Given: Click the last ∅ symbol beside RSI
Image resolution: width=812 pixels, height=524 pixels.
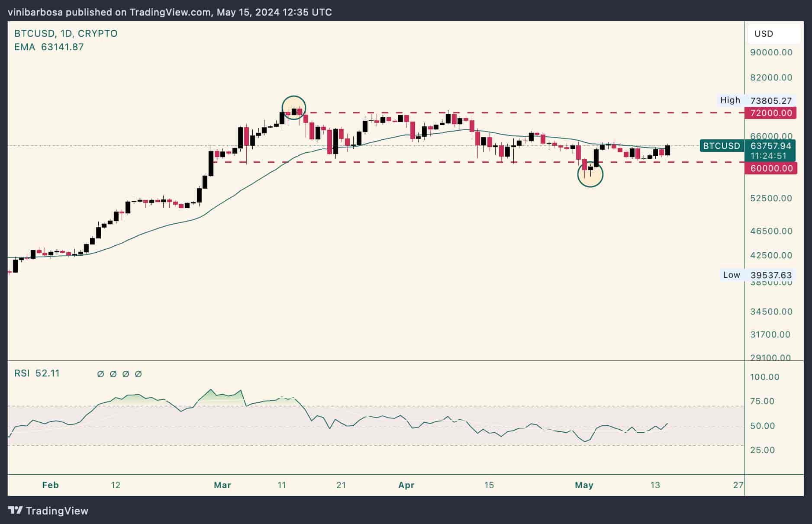Looking at the screenshot, I should point(138,374).
